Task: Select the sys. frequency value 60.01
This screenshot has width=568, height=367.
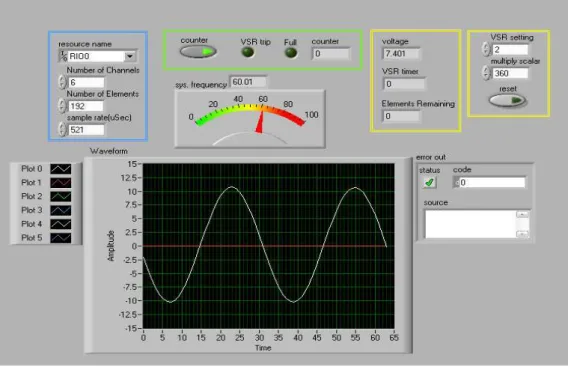Action: [248, 82]
